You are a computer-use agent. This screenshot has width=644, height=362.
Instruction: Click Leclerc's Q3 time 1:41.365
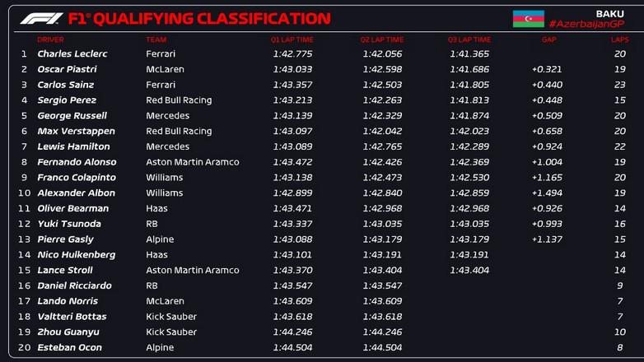(x=469, y=54)
